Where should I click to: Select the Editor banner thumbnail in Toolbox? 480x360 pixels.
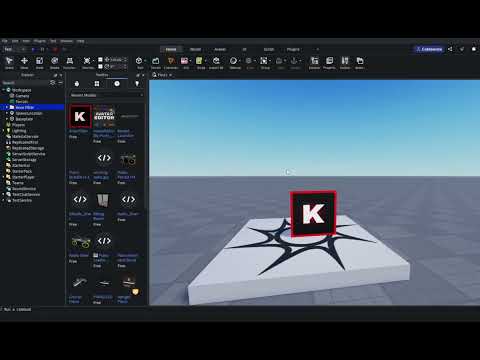pyautogui.click(x=104, y=116)
